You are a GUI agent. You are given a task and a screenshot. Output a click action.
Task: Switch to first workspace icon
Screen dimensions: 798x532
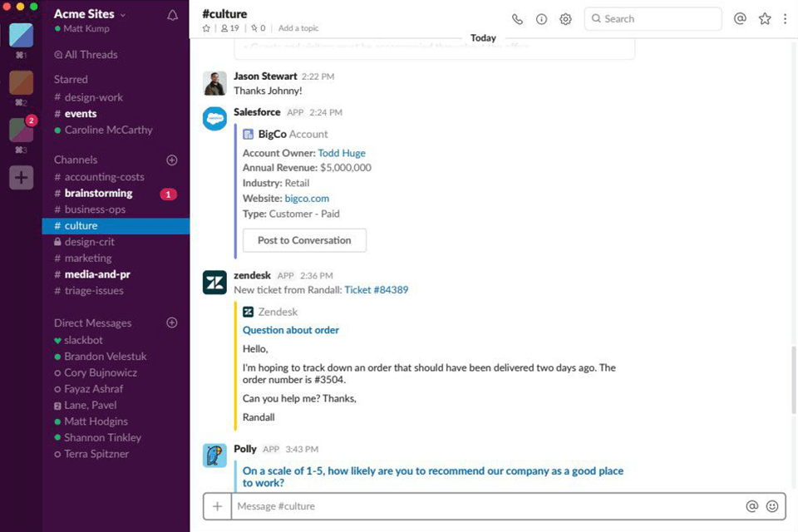22,35
